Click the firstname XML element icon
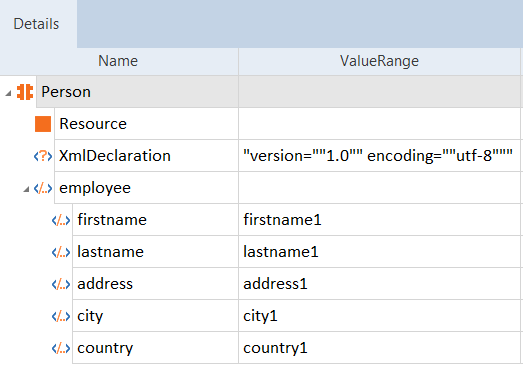Image resolution: width=523 pixels, height=365 pixels. (61, 220)
